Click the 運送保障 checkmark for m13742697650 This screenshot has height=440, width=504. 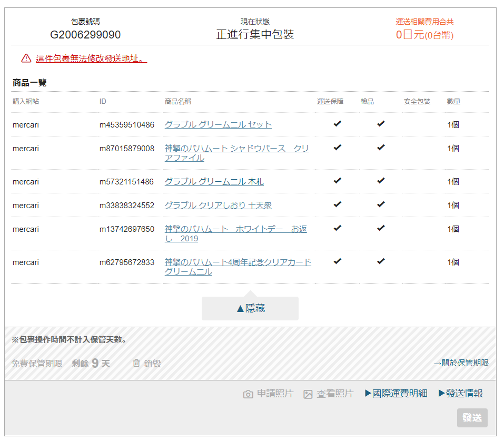point(337,228)
